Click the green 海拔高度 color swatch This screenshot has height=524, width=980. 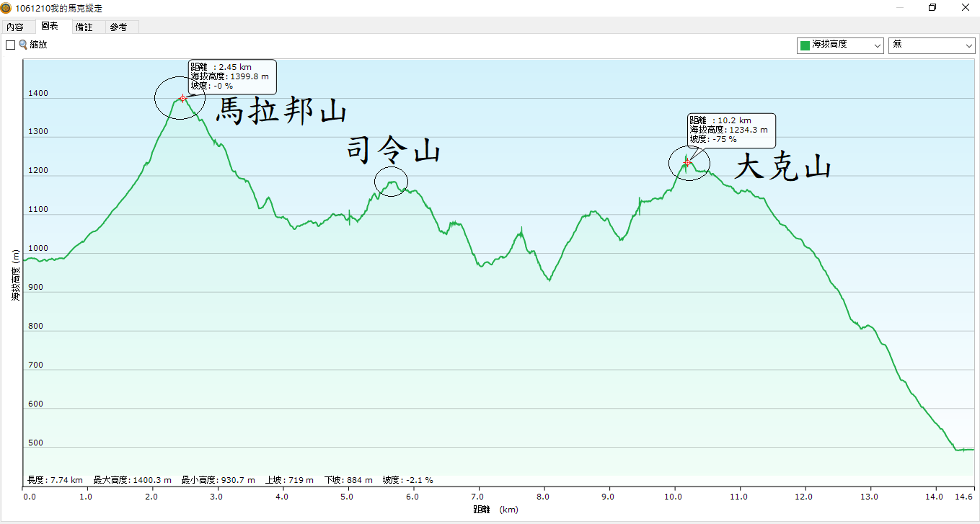pyautogui.click(x=805, y=45)
